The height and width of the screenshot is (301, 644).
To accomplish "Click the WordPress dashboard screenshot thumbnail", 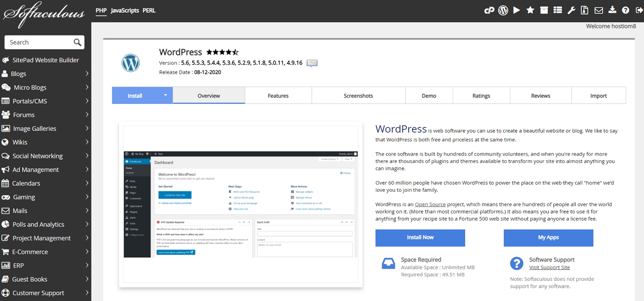I will 241,204.
